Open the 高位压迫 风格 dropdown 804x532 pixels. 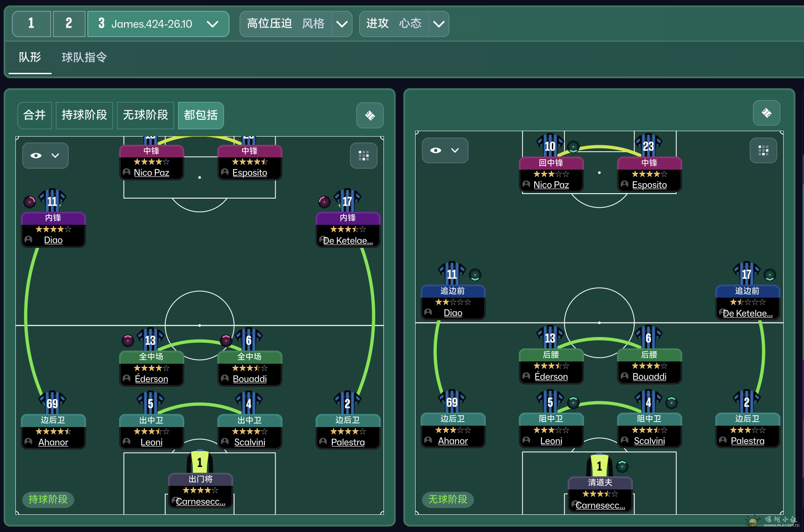(x=342, y=24)
